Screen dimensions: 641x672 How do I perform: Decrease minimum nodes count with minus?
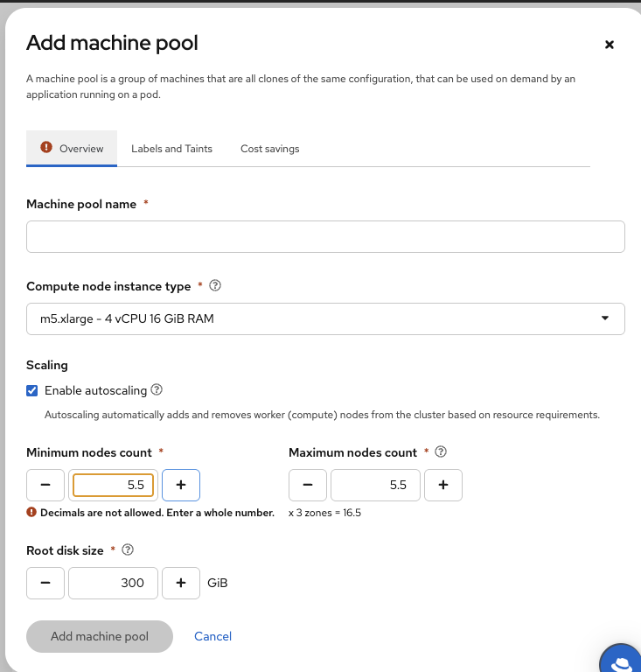click(x=45, y=485)
